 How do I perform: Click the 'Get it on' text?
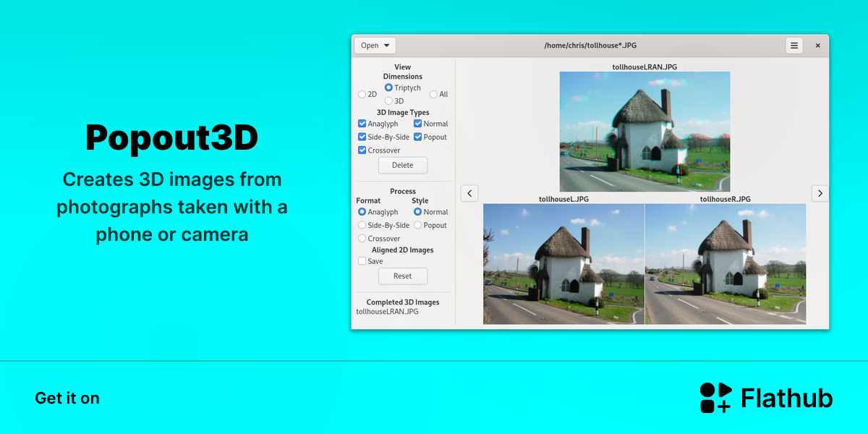point(67,399)
